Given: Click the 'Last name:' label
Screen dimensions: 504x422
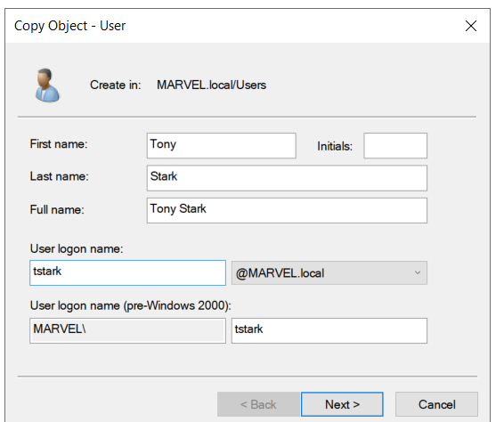Looking at the screenshot, I should click(59, 176).
